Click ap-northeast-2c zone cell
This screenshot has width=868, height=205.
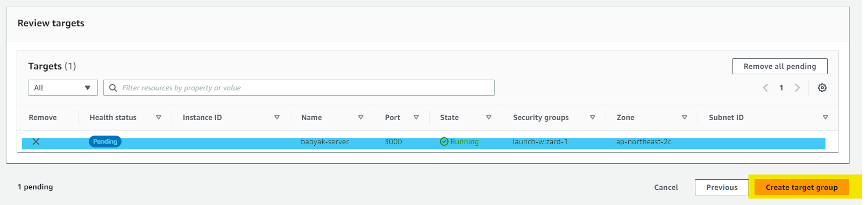[x=644, y=142]
